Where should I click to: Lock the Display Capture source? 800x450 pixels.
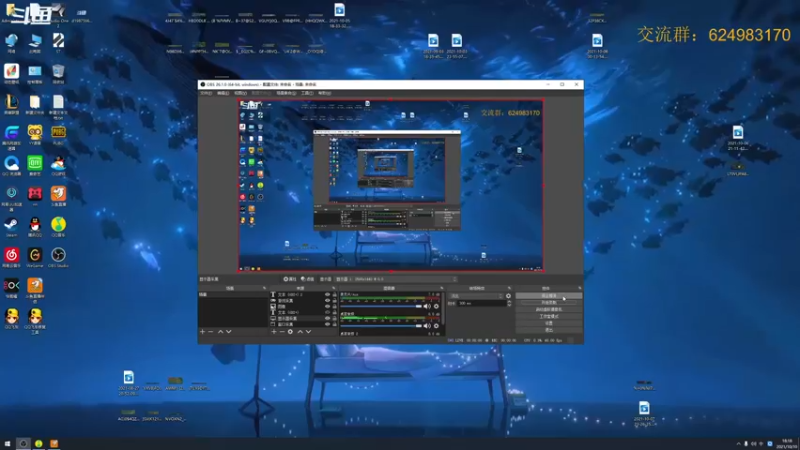point(335,318)
